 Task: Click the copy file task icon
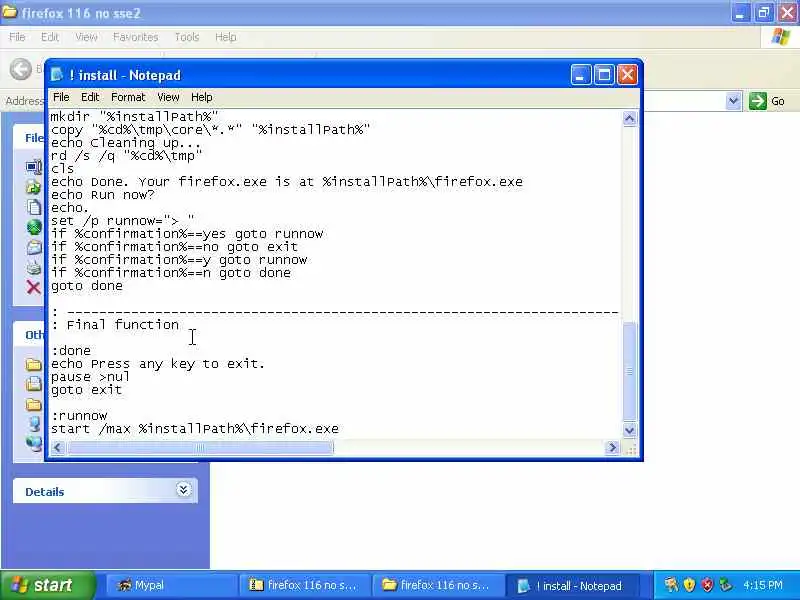click(34, 207)
